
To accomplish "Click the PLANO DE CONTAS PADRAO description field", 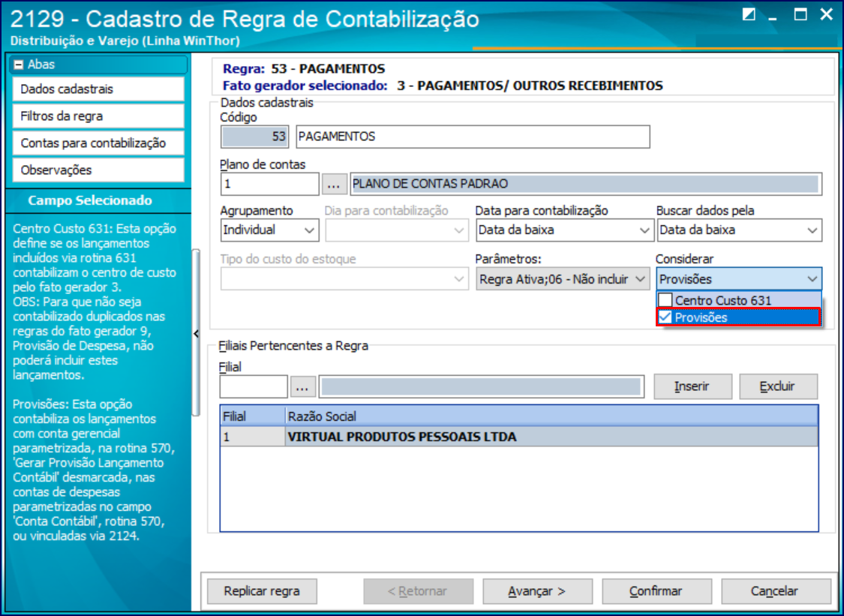I will [586, 184].
